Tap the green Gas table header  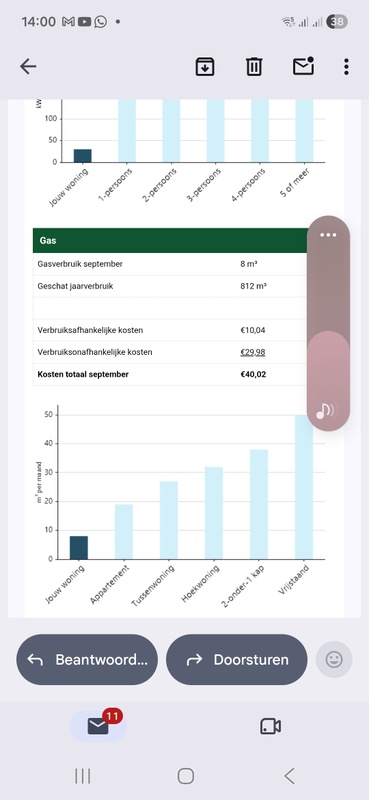pos(170,240)
